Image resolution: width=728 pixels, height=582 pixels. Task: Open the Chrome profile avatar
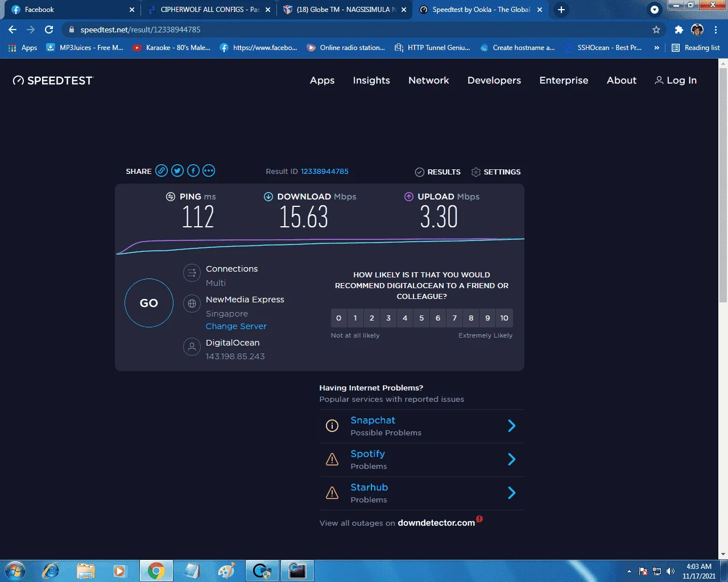point(697,30)
